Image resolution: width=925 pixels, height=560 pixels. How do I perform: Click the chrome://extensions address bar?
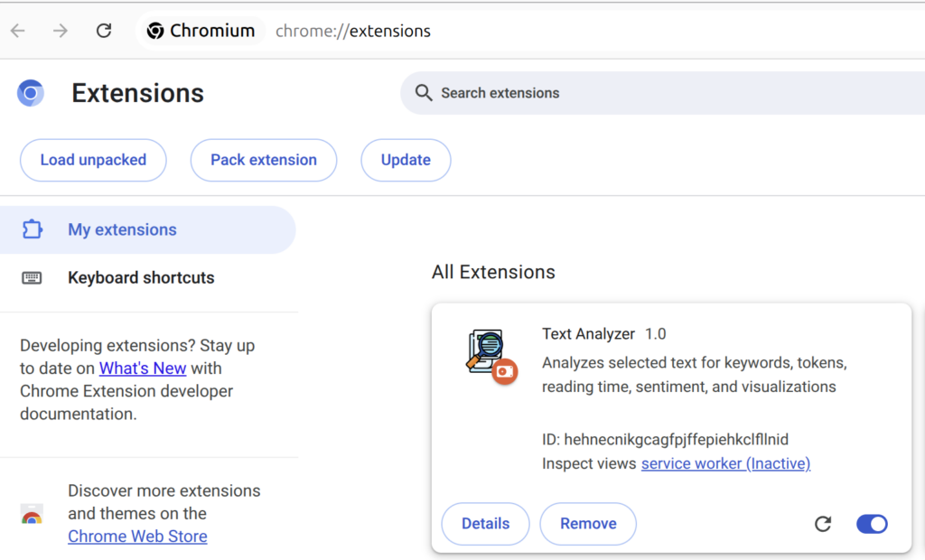tap(353, 31)
